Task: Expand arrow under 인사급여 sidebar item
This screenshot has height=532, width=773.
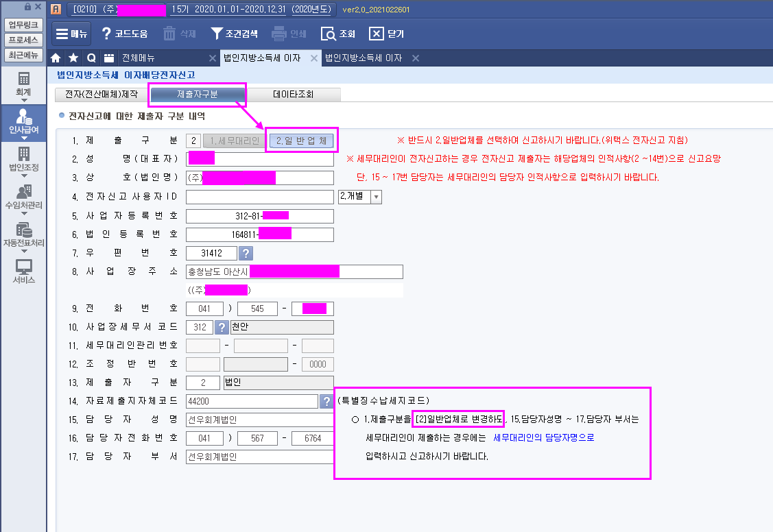Action: (23, 138)
